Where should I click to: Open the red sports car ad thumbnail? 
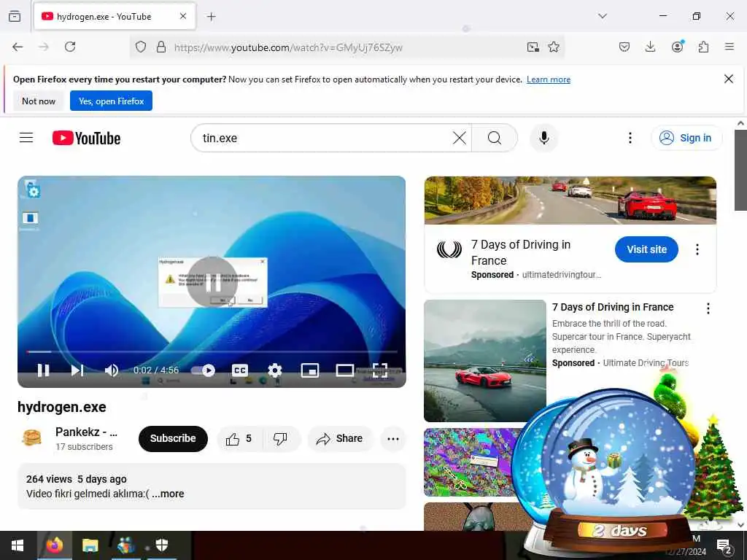485,360
